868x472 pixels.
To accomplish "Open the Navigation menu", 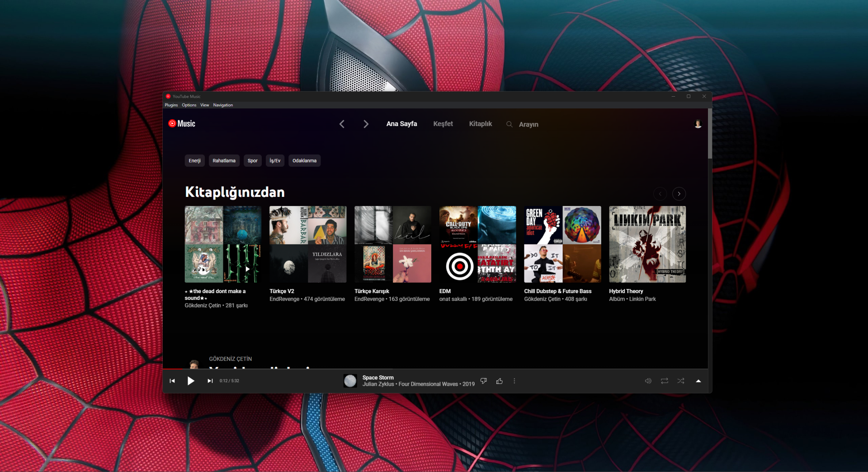I will tap(223, 105).
